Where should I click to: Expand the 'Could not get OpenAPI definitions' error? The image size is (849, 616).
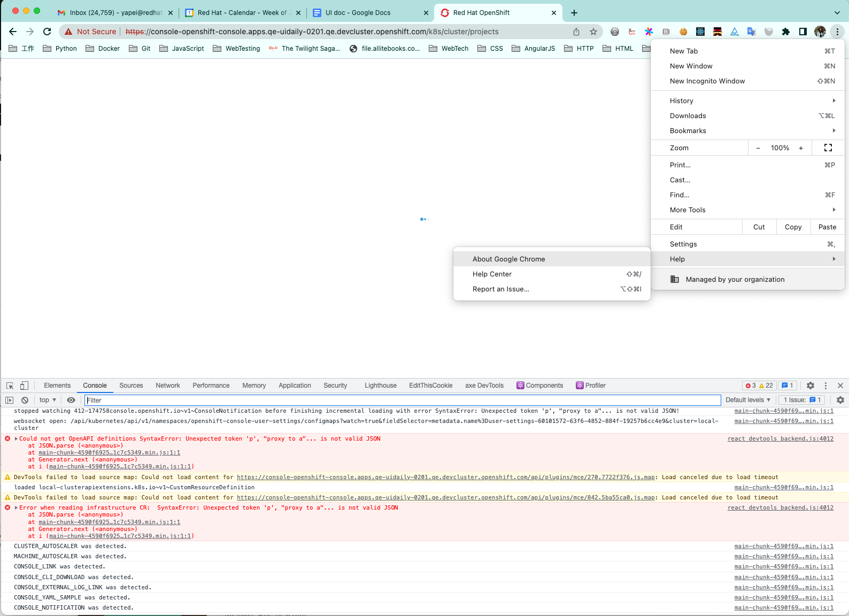pos(17,438)
